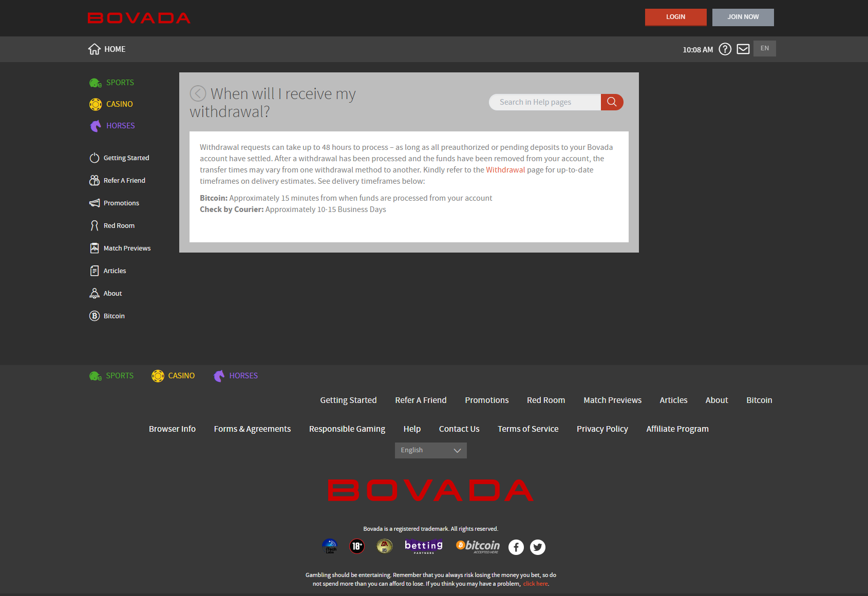Click the Bitcoin B icon in sidebar
868x596 pixels.
(x=95, y=316)
